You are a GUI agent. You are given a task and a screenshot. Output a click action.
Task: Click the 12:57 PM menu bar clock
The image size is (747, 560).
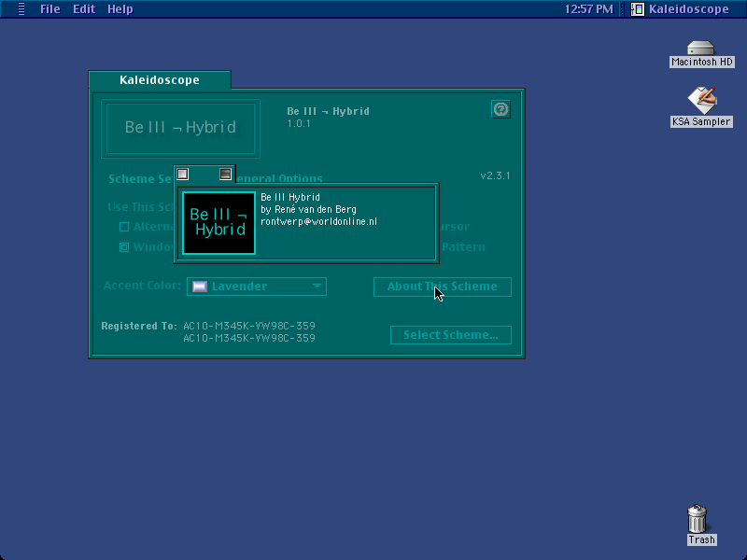[589, 9]
